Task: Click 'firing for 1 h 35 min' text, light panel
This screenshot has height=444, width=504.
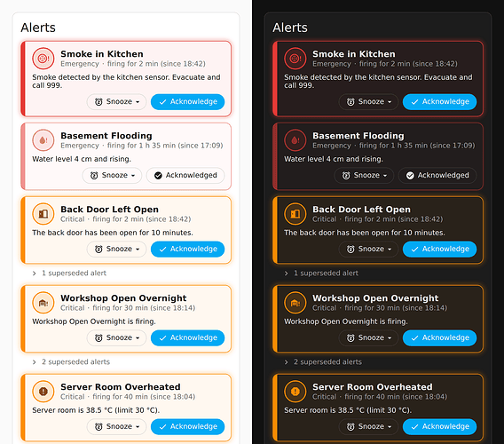Action: (x=141, y=146)
